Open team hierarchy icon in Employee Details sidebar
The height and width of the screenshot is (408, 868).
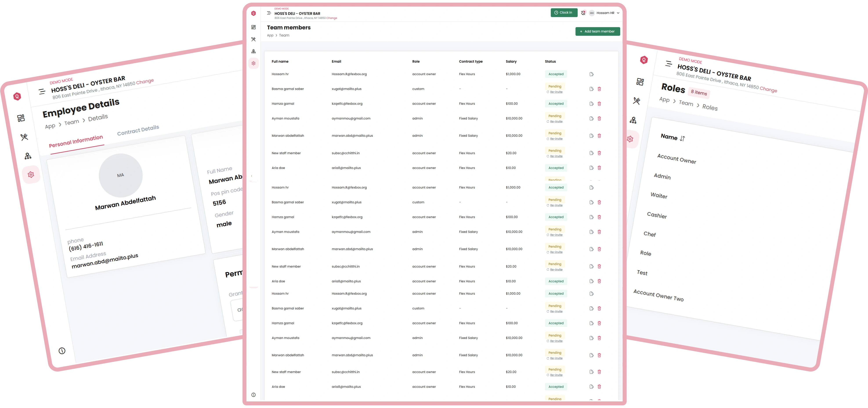[28, 156]
